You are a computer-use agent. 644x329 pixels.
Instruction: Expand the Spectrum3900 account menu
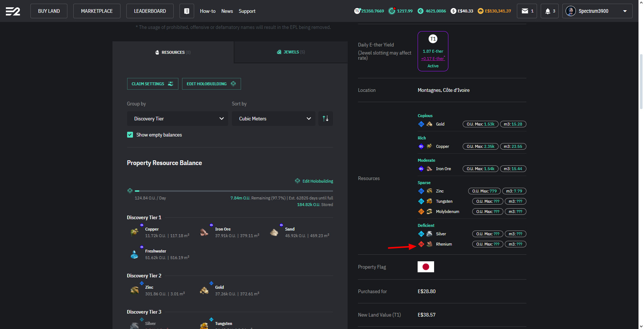click(x=597, y=11)
